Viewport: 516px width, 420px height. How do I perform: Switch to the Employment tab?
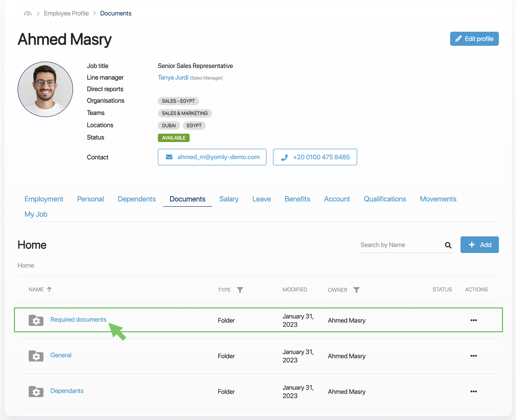pyautogui.click(x=44, y=199)
